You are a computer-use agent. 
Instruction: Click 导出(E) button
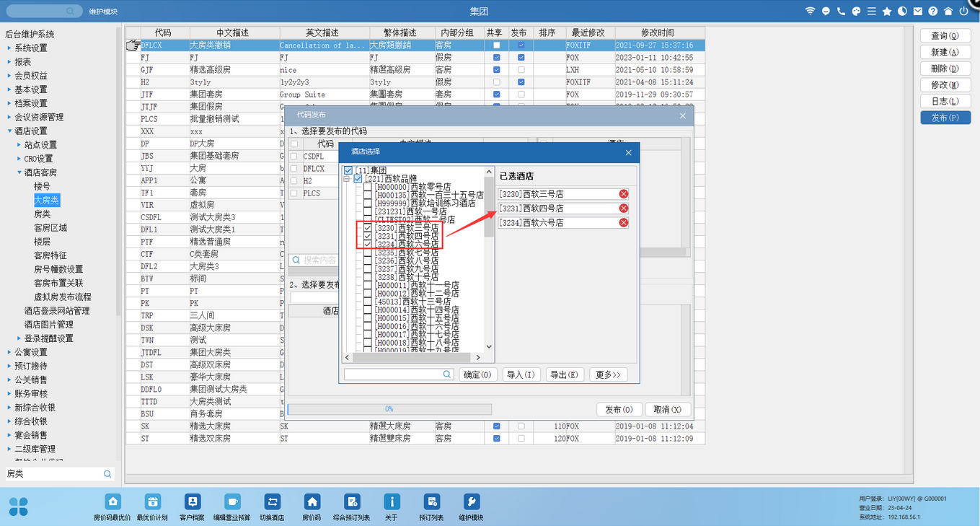tap(564, 374)
